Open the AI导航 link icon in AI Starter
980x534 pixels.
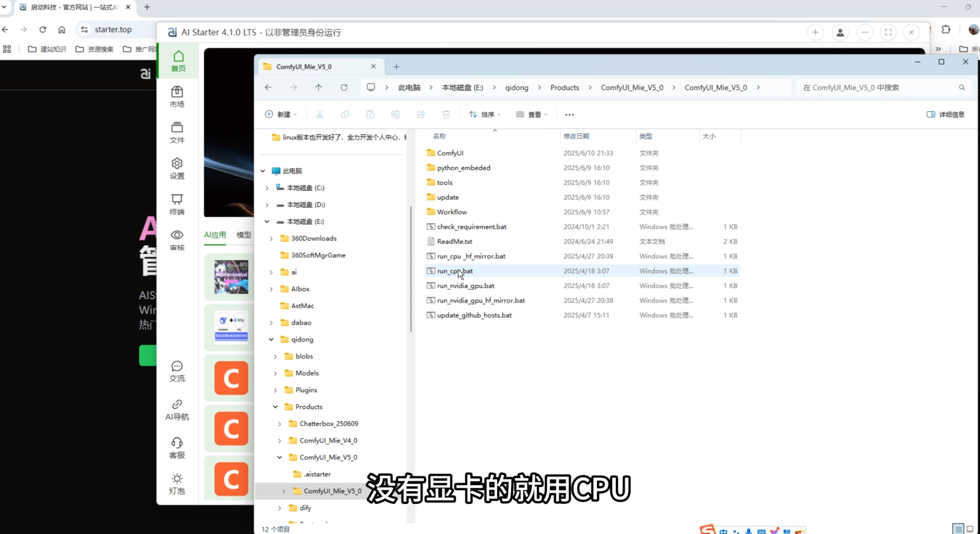[x=177, y=409]
